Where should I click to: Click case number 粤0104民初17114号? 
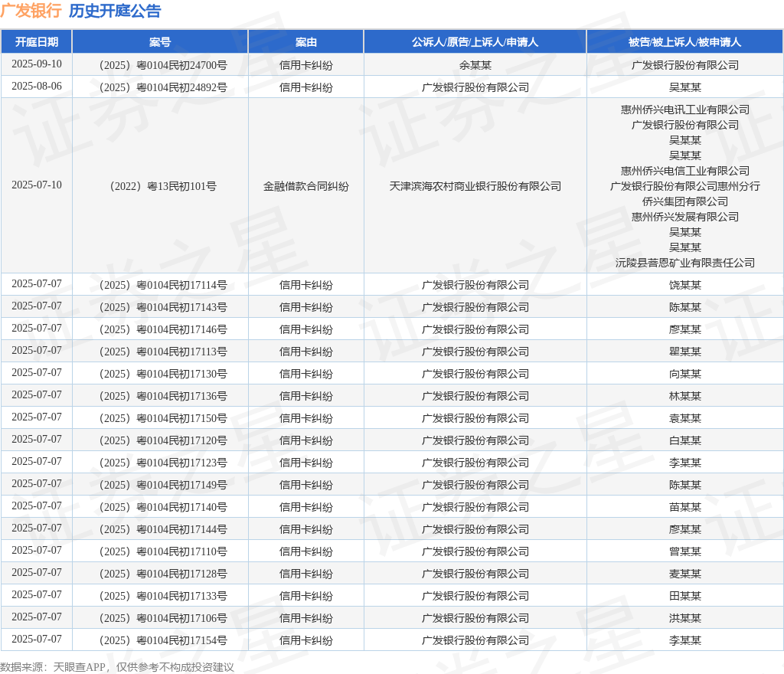(x=163, y=285)
